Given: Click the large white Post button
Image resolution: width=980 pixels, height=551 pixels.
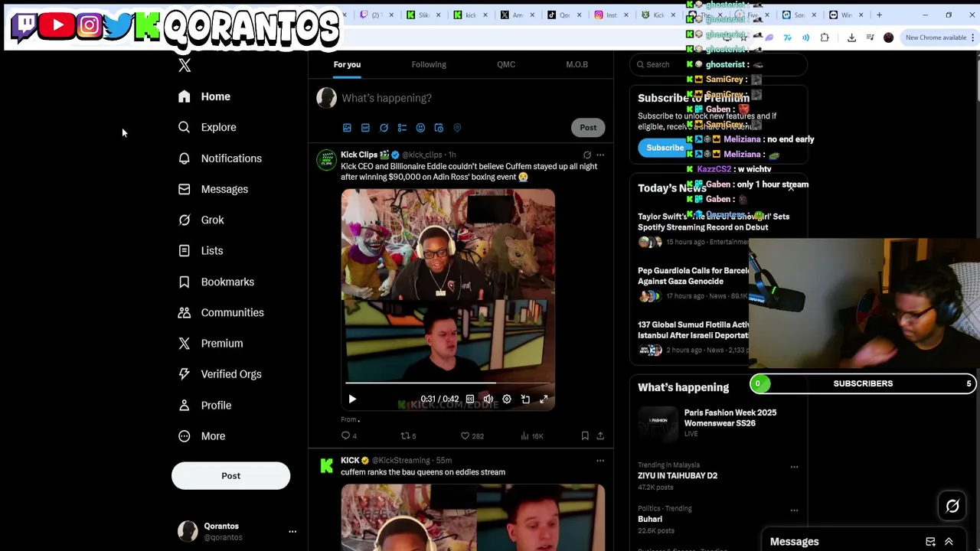Looking at the screenshot, I should (230, 476).
